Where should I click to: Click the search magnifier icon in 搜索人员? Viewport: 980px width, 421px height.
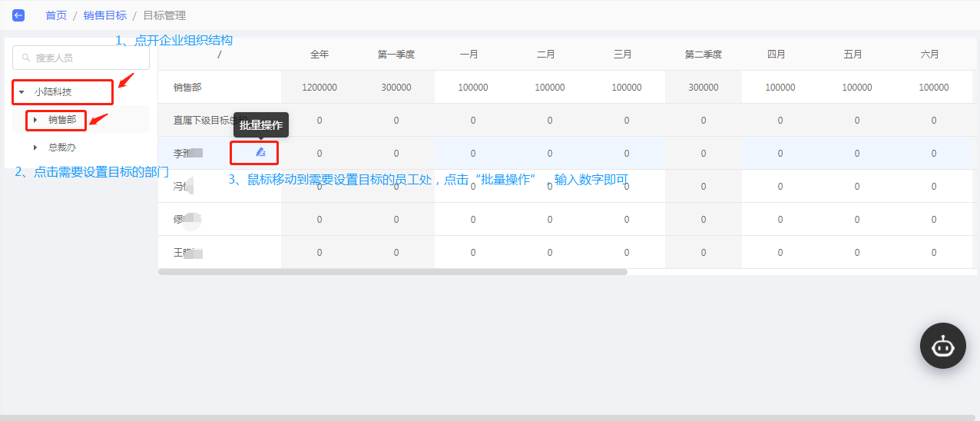[x=26, y=58]
